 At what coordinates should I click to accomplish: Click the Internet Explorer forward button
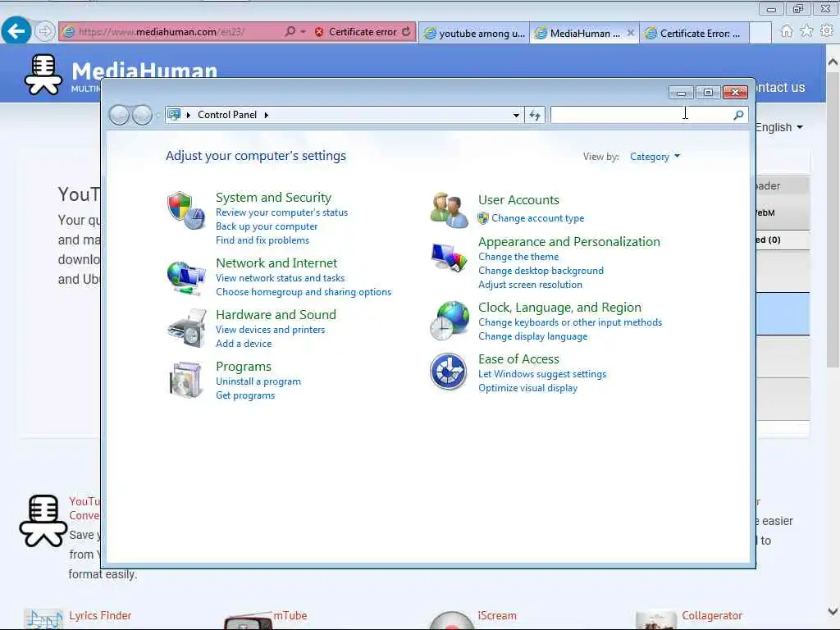(x=45, y=32)
